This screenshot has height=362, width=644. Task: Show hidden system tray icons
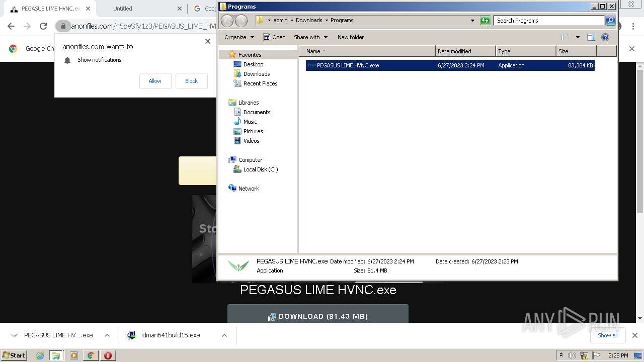pyautogui.click(x=561, y=355)
